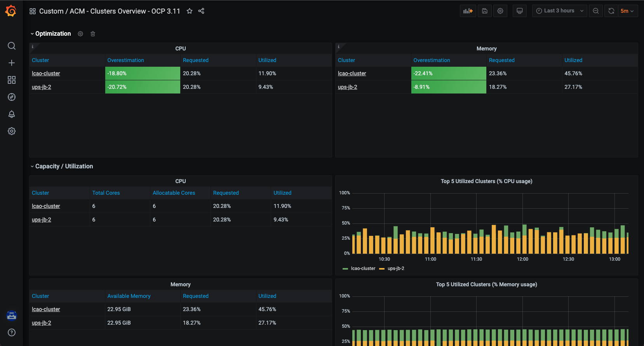Open Configuration gear in sidebar

[x=12, y=131]
